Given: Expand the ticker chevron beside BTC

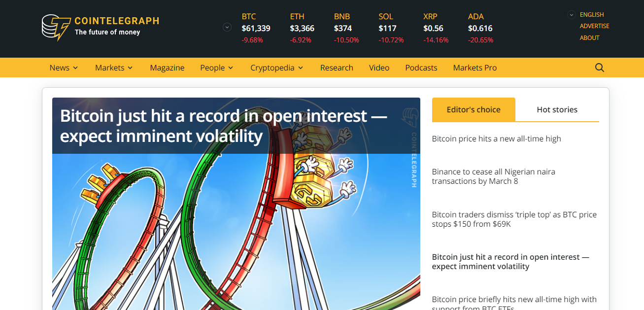Looking at the screenshot, I should (x=227, y=27).
